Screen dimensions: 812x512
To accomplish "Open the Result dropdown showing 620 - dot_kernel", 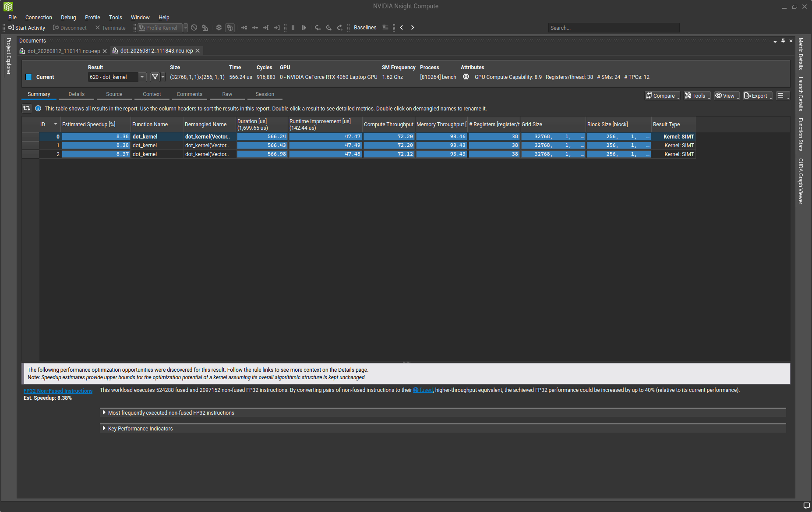I will (117, 77).
